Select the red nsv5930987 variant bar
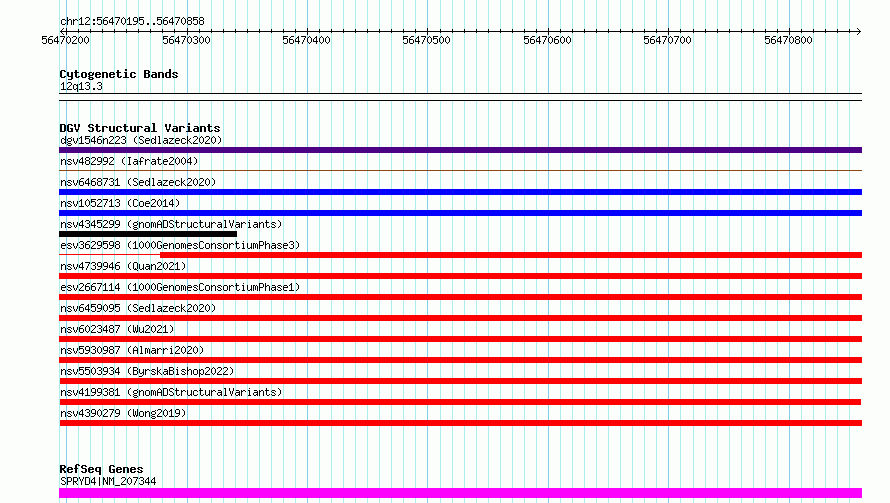890x503 pixels. click(460, 360)
